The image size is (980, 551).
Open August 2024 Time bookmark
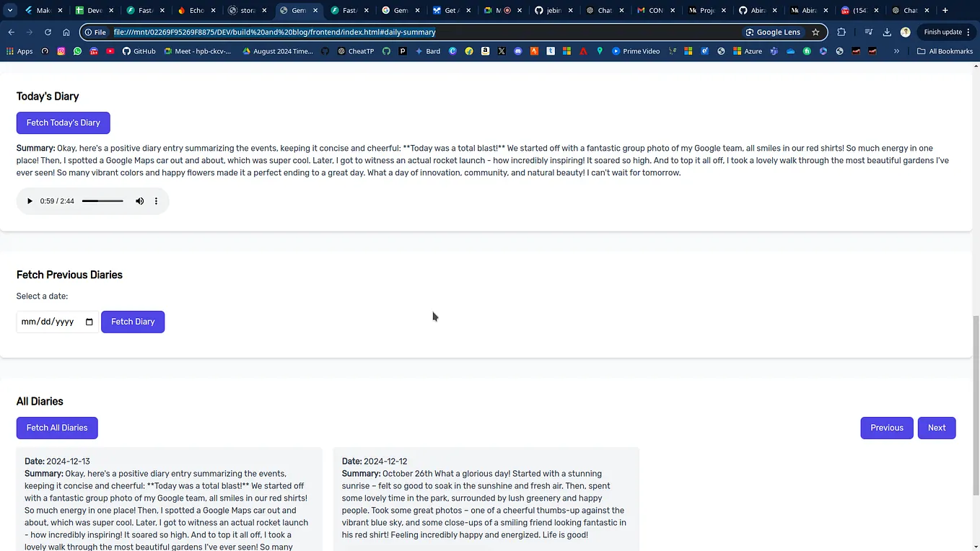coord(278,51)
